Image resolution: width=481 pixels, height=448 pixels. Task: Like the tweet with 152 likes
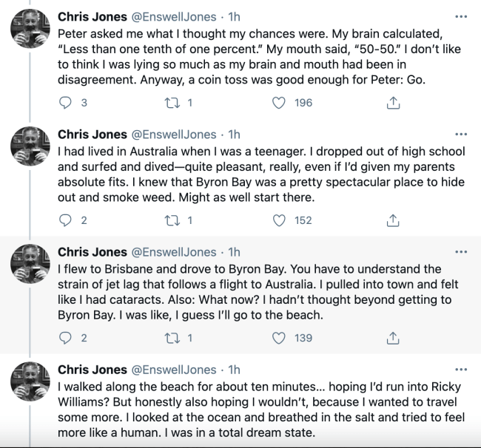279,220
